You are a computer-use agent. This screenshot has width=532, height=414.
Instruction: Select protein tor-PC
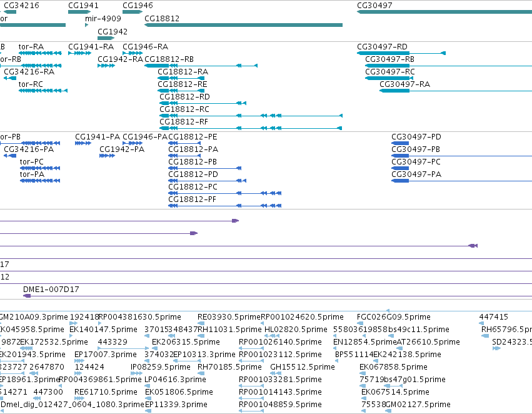tap(40, 168)
